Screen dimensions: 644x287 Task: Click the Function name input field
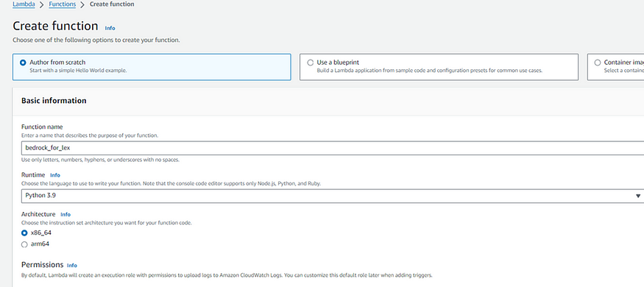332,148
